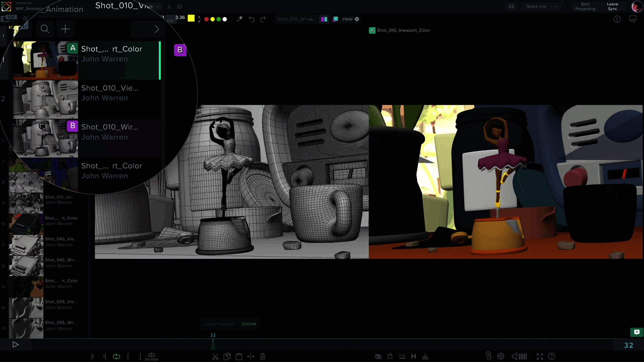Click the Leave Sync button
This screenshot has width=644, height=362.
[x=612, y=6]
